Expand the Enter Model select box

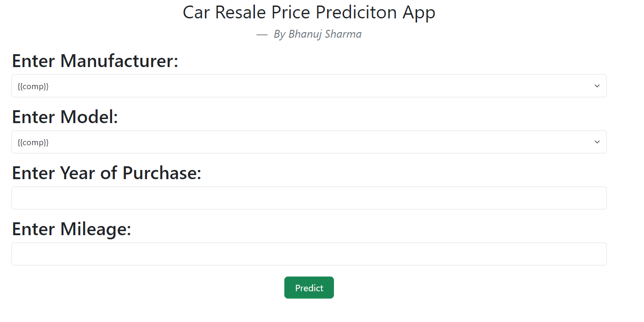(x=309, y=142)
